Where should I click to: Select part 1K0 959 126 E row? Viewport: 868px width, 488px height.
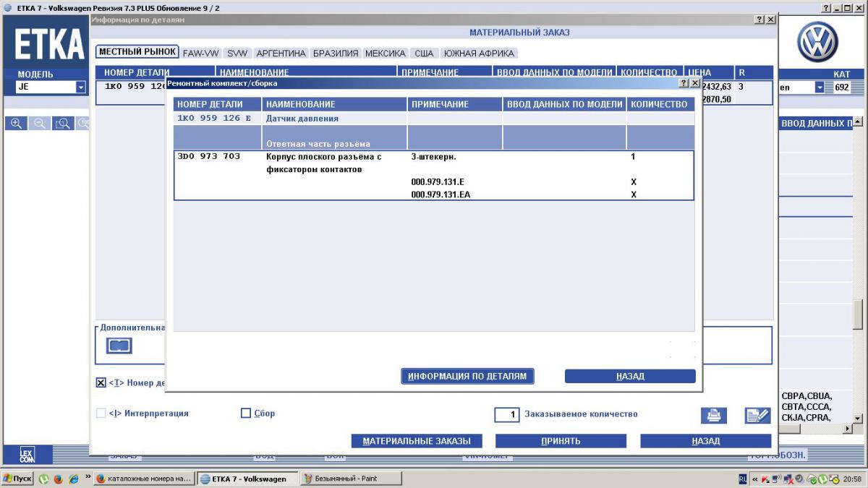pos(434,118)
